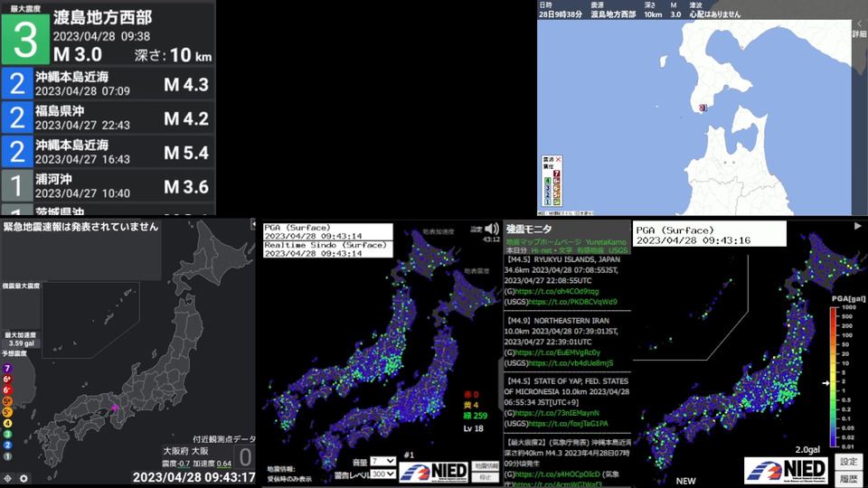Click the PGA (Surface) 09:43:16 timestamp box
Viewport: 868px width, 488px height.
(x=709, y=235)
